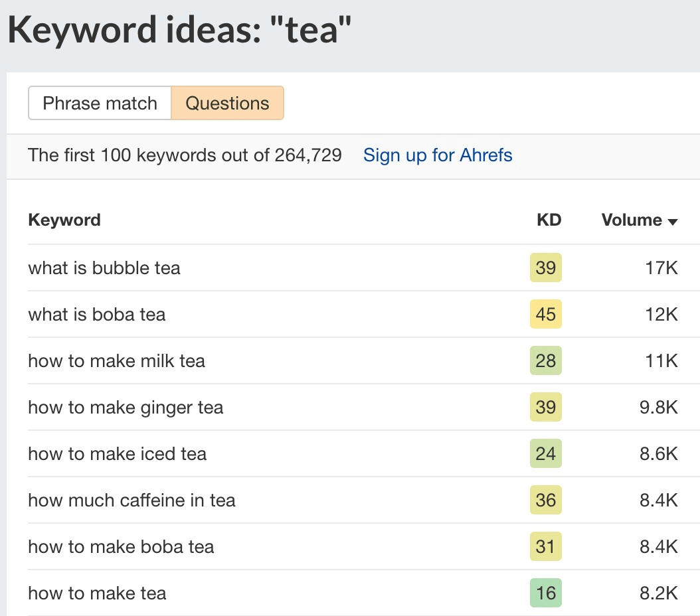Screen dimensions: 700x616
Task: Open keyword 'what is bubble tea'
Action: point(104,268)
